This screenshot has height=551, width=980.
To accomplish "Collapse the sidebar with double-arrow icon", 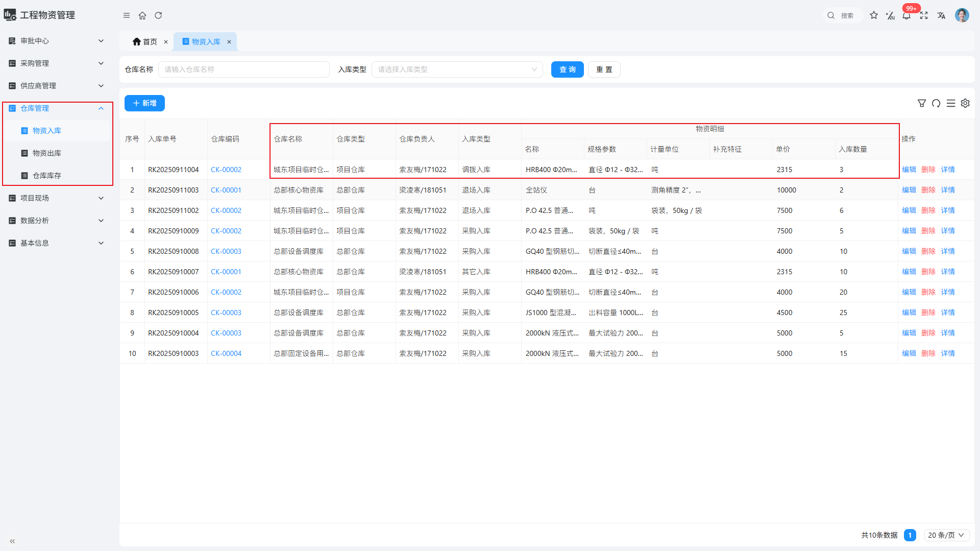I will 12,541.
